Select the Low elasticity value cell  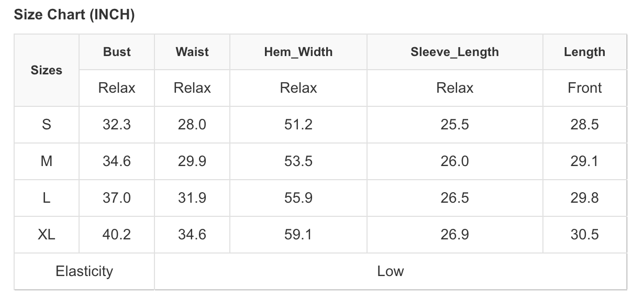(x=390, y=271)
